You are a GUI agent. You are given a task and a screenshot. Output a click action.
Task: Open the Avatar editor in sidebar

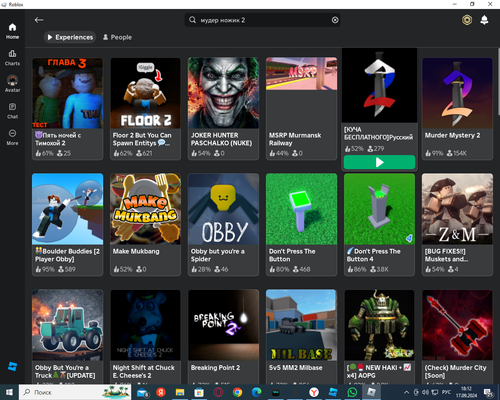pyautogui.click(x=12, y=84)
